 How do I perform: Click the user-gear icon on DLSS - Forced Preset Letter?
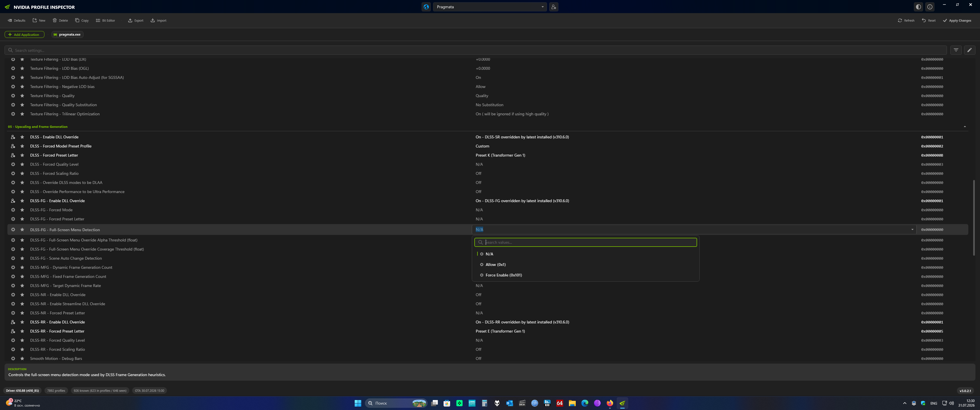tap(13, 155)
